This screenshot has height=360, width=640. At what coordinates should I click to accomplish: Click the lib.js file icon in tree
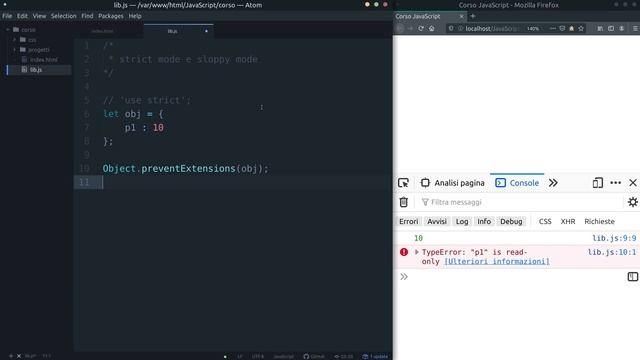pyautogui.click(x=24, y=70)
